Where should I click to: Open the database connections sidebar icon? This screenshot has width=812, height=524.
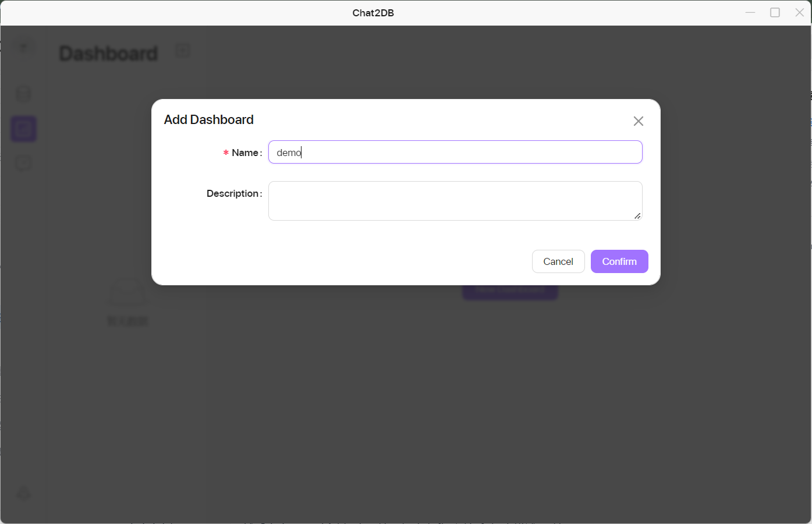[23, 94]
